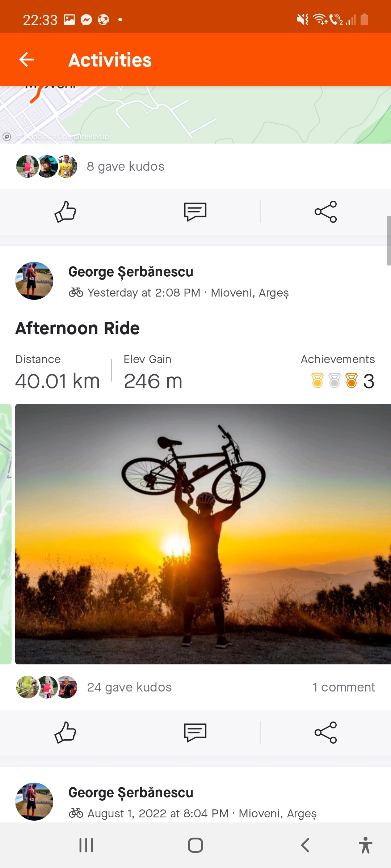Share the top activity with 8 kudos

(x=325, y=212)
